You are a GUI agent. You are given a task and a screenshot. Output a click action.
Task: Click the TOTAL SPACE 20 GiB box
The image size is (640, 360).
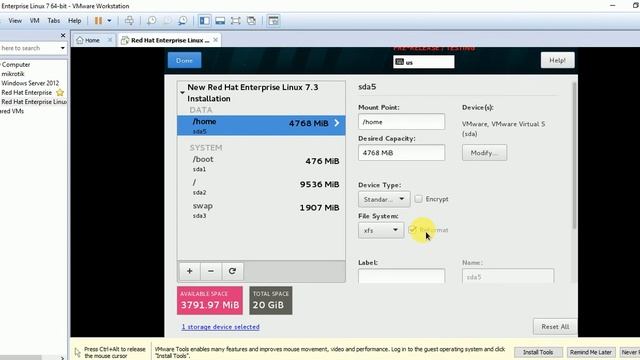271,300
